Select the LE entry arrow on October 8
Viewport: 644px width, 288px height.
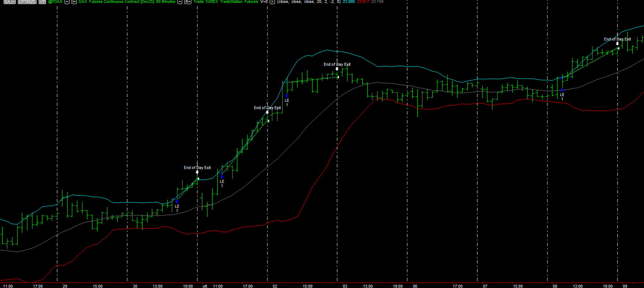(562, 90)
